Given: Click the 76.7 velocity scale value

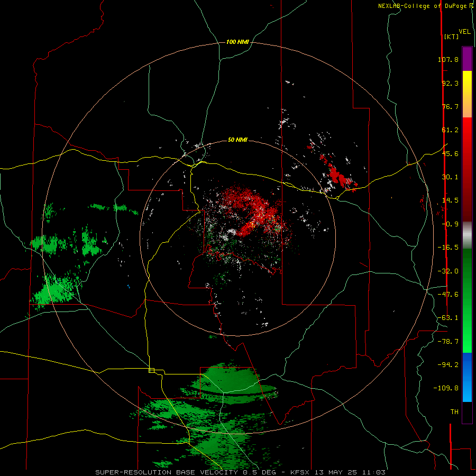Looking at the screenshot, I should [x=450, y=106].
